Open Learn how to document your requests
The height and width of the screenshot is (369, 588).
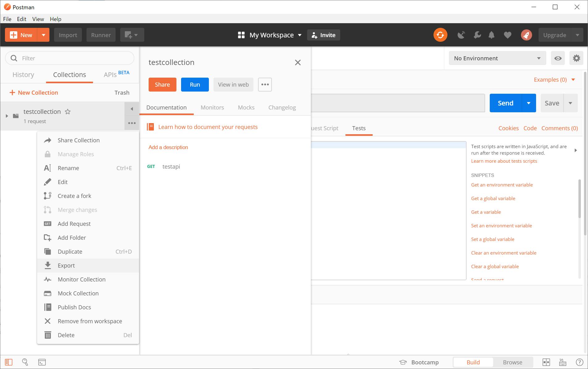(208, 127)
